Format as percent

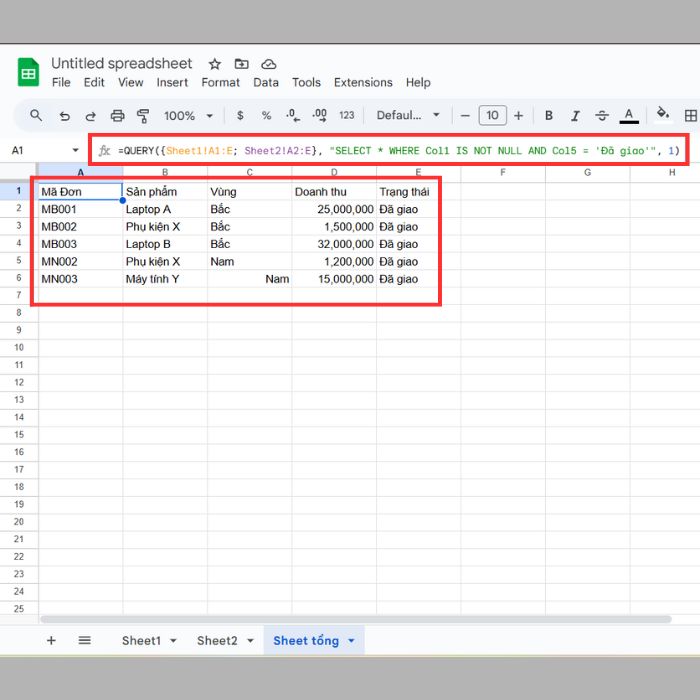[267, 116]
